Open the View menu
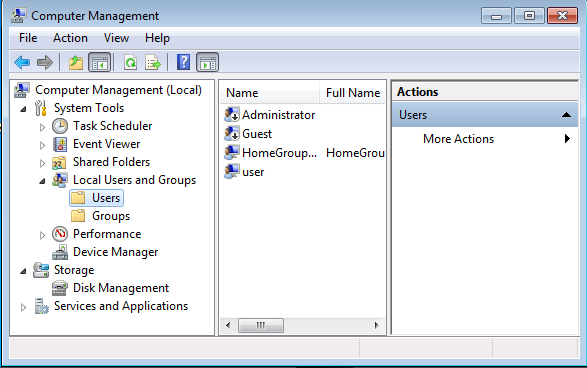 click(x=116, y=38)
